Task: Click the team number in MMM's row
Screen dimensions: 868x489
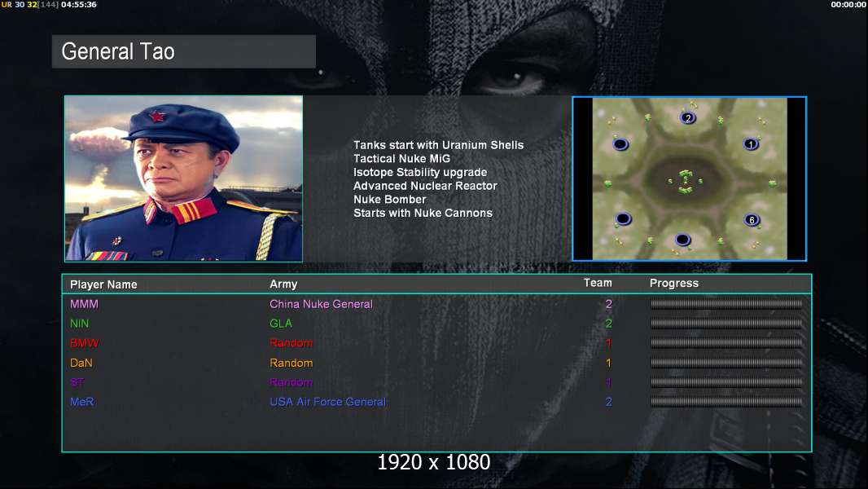Action: coord(609,304)
